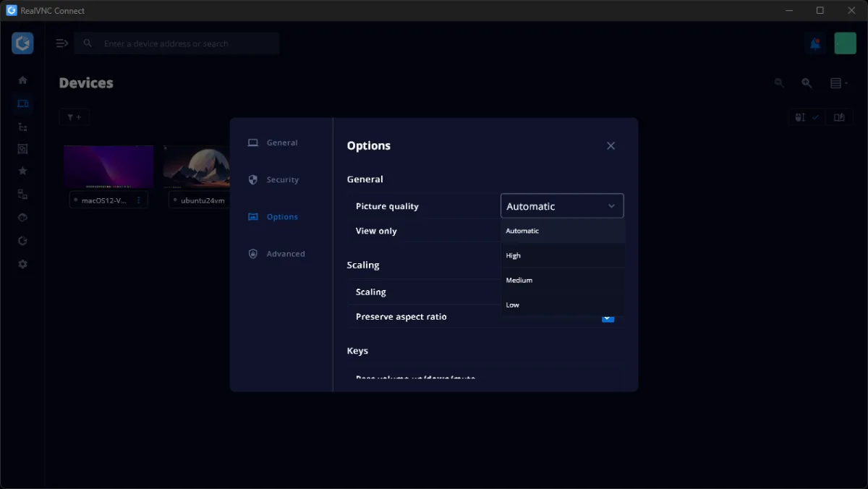Open the connected computers icon in the sidebar
868x489 pixels.
[x=22, y=194]
